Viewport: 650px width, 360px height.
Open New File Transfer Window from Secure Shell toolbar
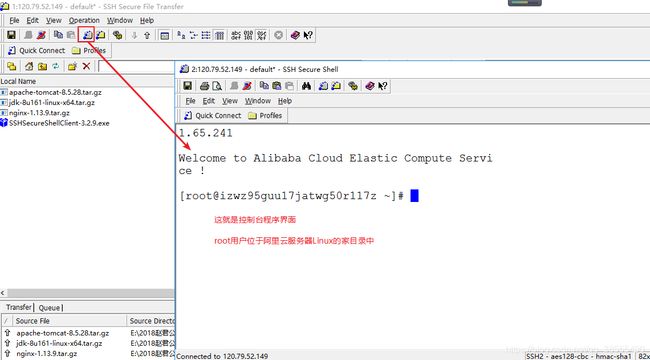tap(336, 86)
